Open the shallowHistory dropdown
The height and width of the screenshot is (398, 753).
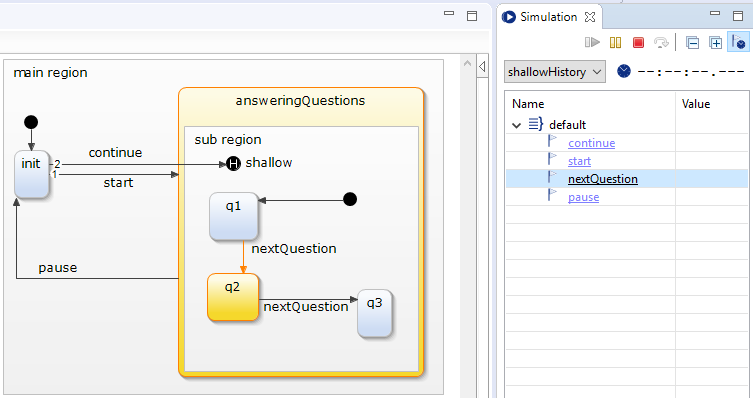pyautogui.click(x=555, y=72)
